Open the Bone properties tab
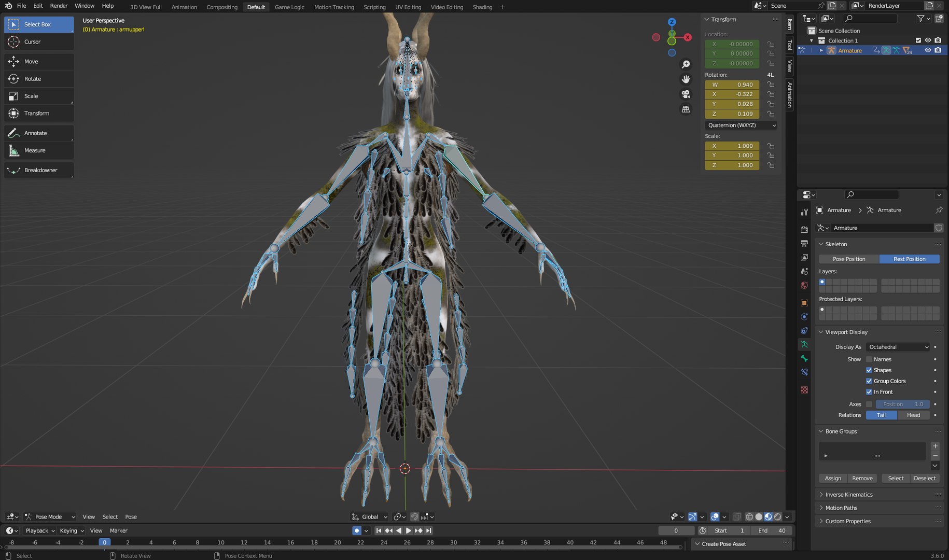Image resolution: width=949 pixels, height=560 pixels. [804, 358]
